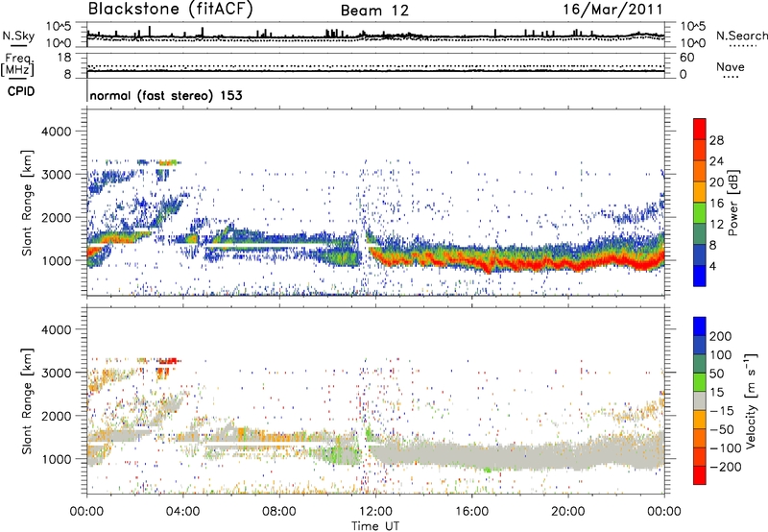Click the "28" label on power colorbar
This screenshot has width=768, height=532.
pyautogui.click(x=716, y=140)
